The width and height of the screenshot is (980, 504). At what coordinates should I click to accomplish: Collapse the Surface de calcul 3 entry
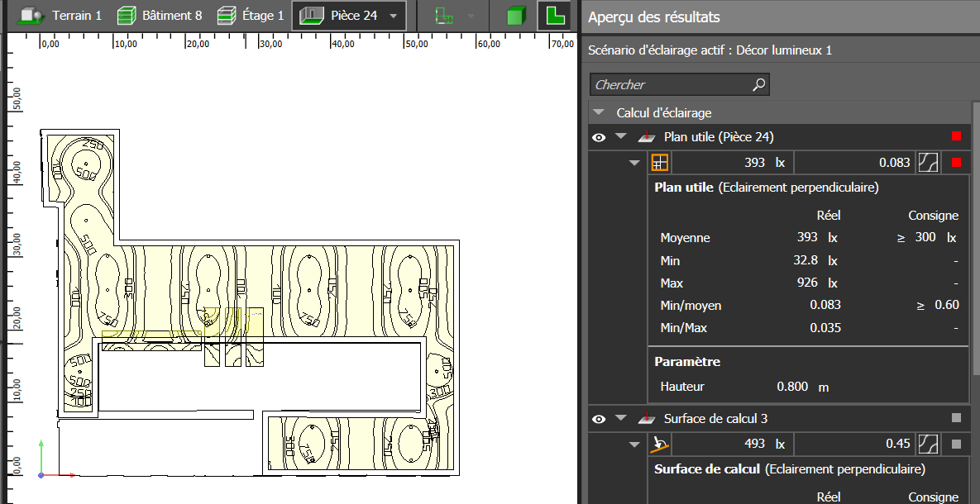(x=620, y=419)
